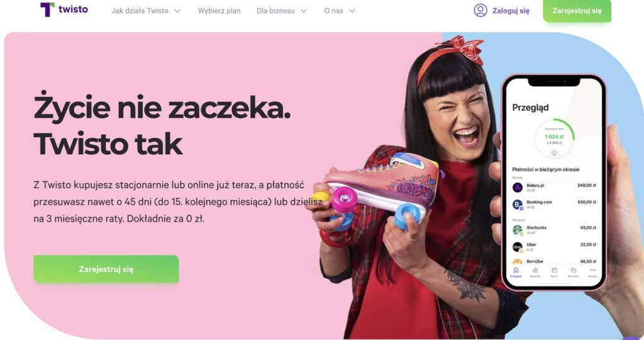Open the Uber 22,50 zł transaction row
The image size is (644, 340).
(554, 247)
